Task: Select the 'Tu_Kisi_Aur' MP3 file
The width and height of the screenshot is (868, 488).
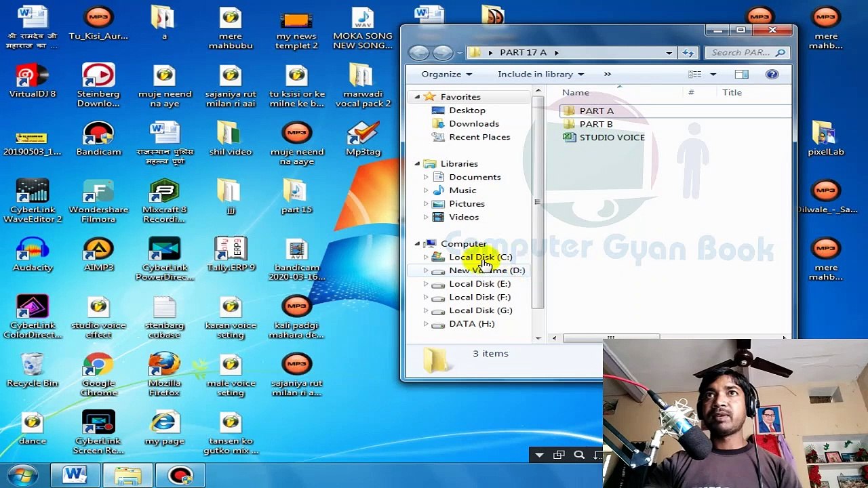Action: 98,24
